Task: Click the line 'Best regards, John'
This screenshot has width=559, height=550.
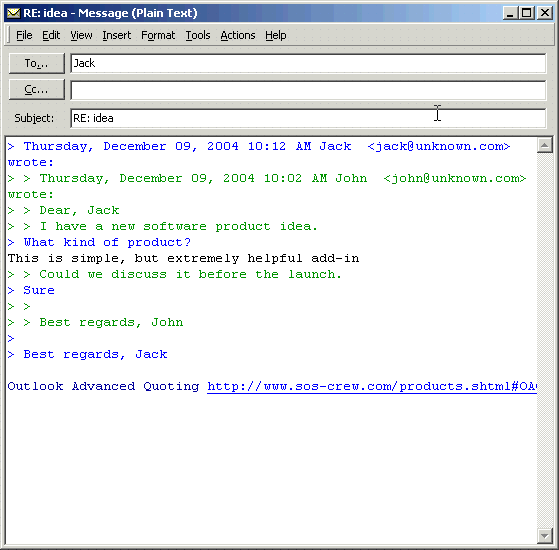Action: 95,323
